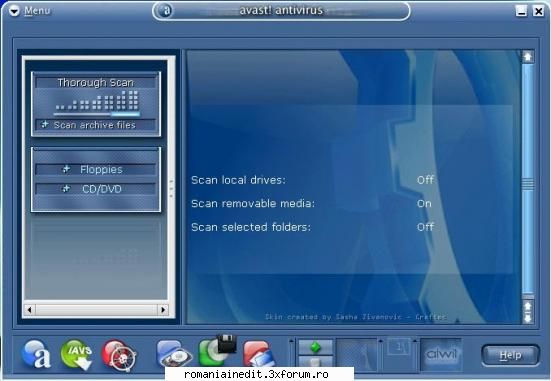Toggle the Floppies removable media option
This screenshot has height=381, width=551.
(96, 169)
